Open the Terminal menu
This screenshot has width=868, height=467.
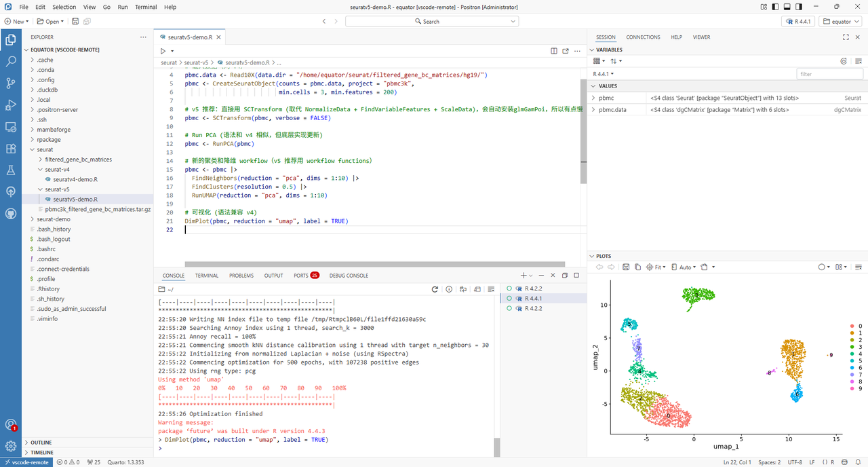pos(146,7)
